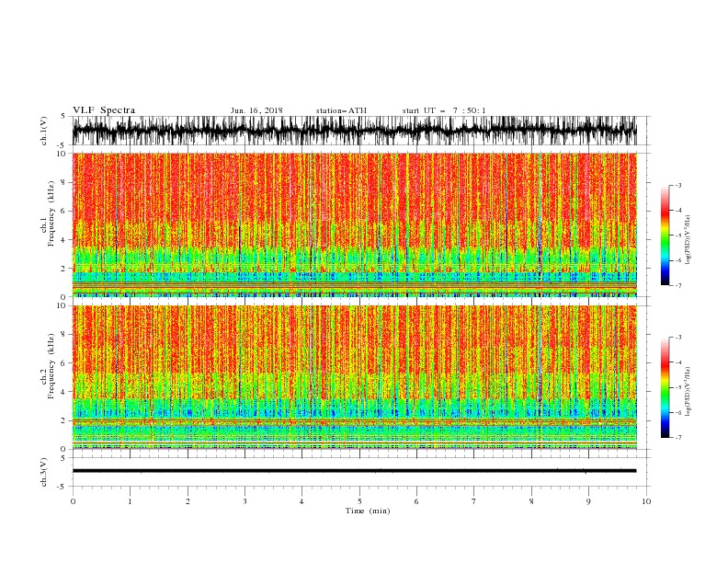
Task: Click the ch.2 Frequency (kHz) axis label
Action: [48, 366]
